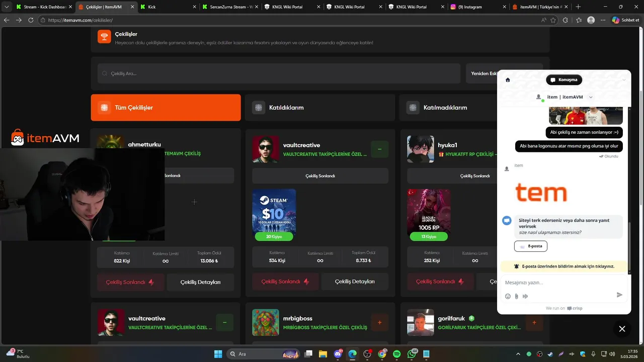Record a voice message in chat
Screen dimensions: 644x362
pos(525,296)
